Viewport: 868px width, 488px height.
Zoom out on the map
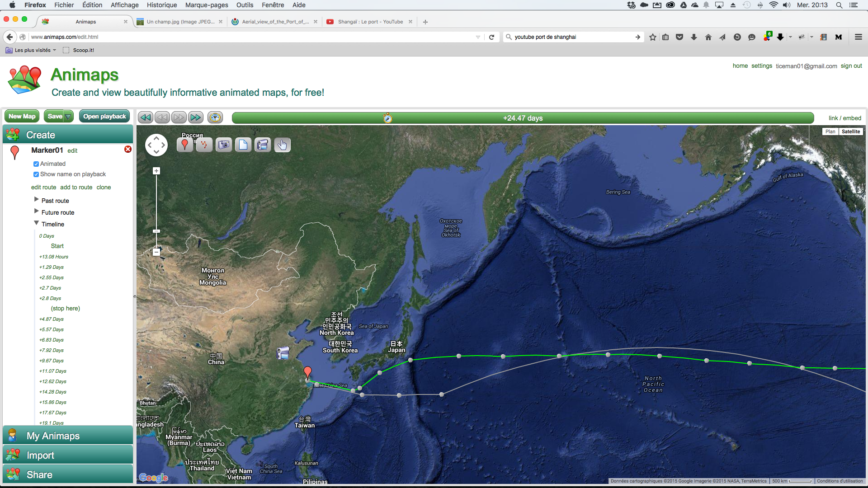[x=156, y=252]
